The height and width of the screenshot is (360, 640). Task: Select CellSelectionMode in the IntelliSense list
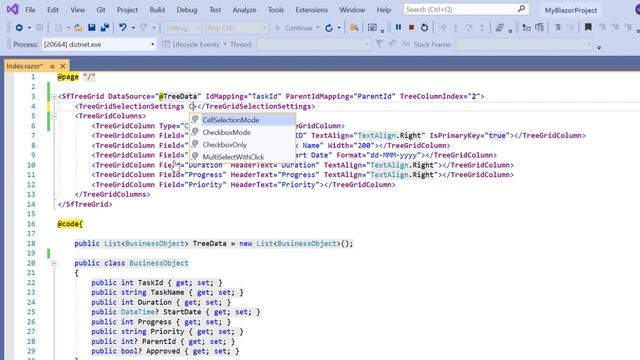242,120
